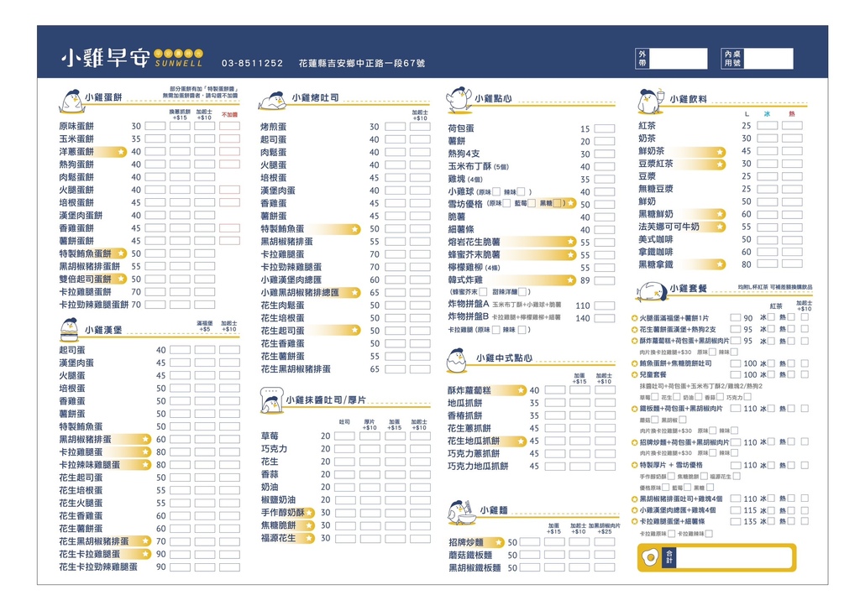The image size is (860, 616).
Task: Click the chick icon beside 小雞飲料 heading
Action: coord(651,101)
